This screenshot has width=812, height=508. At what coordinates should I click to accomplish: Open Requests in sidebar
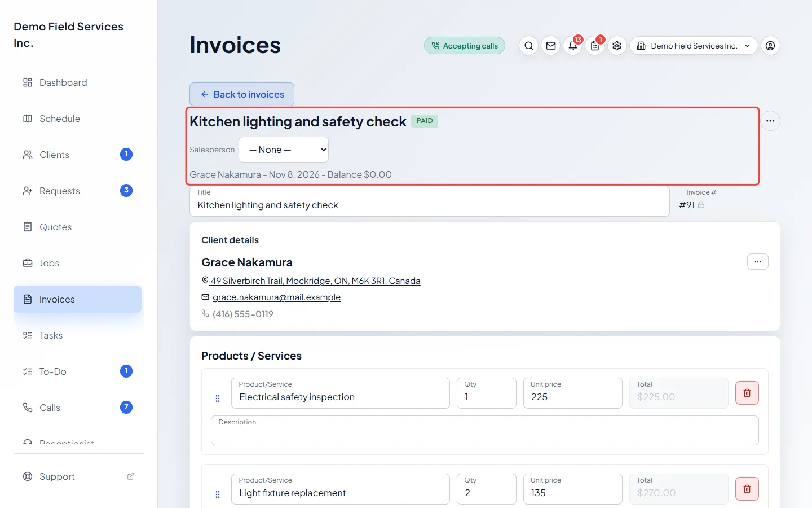[x=78, y=191]
